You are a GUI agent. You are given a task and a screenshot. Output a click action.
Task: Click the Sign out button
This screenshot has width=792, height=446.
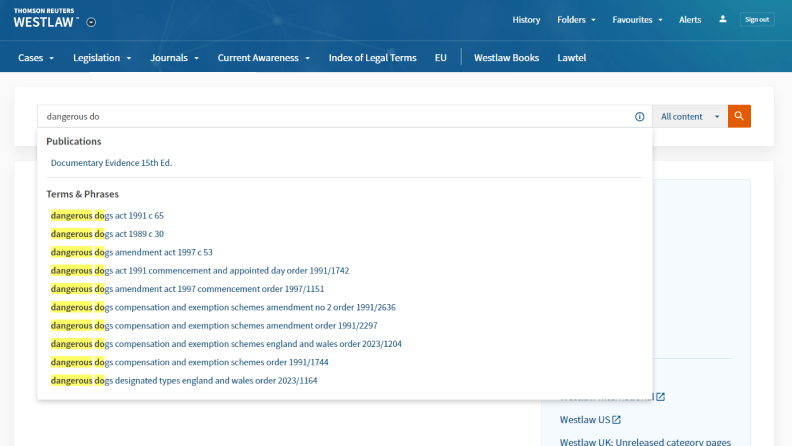[x=757, y=19]
